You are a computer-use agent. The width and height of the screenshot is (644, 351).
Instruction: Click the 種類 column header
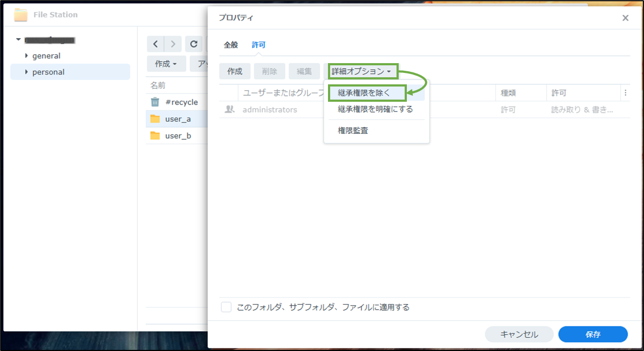[x=521, y=93]
